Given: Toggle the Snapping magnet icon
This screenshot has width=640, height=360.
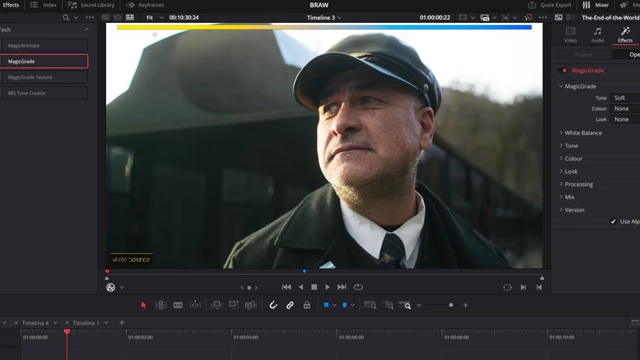Looking at the screenshot, I should (x=273, y=305).
